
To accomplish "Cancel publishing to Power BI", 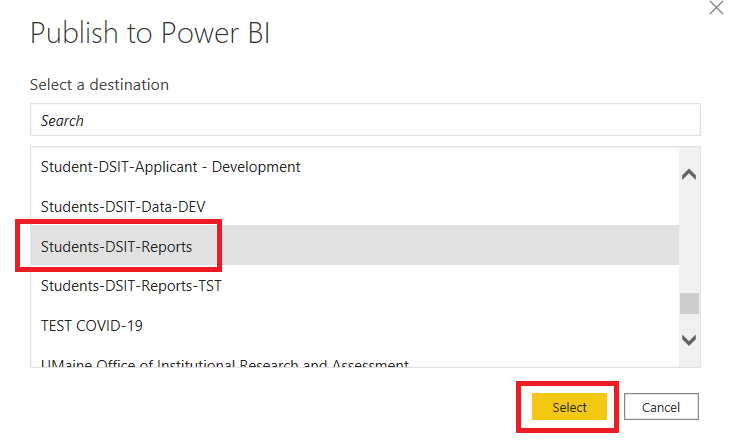I will 661,407.
